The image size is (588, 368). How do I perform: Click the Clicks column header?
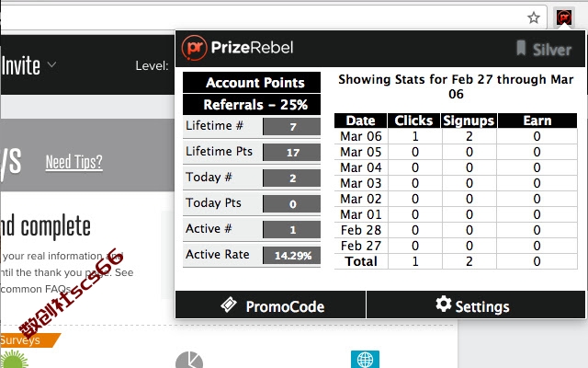click(413, 121)
